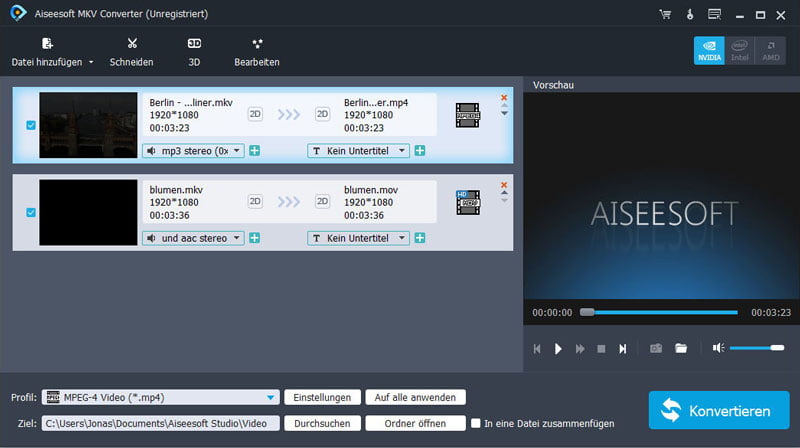Click Durchsuchen to browse destination
Viewport: 800px width, 448px height.
pyautogui.click(x=322, y=424)
